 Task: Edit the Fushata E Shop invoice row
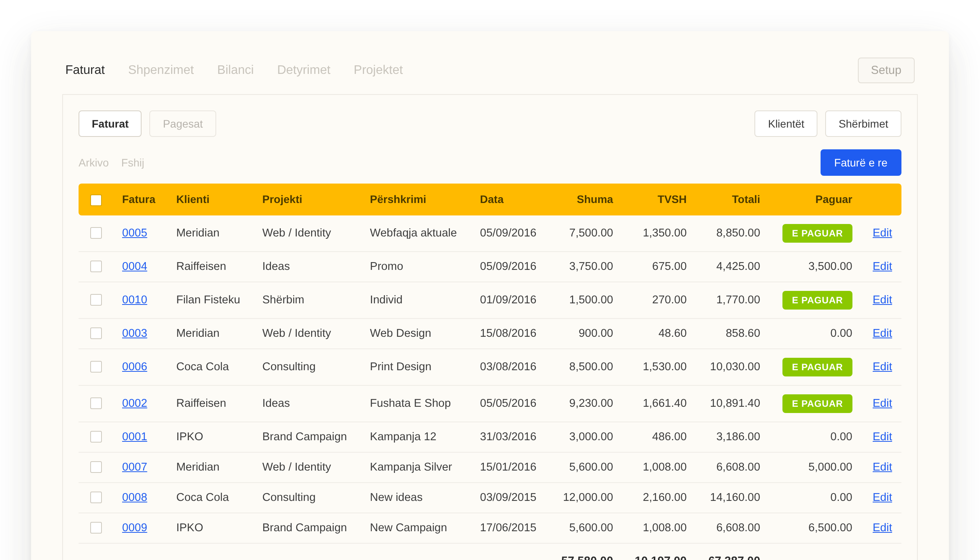[882, 403]
